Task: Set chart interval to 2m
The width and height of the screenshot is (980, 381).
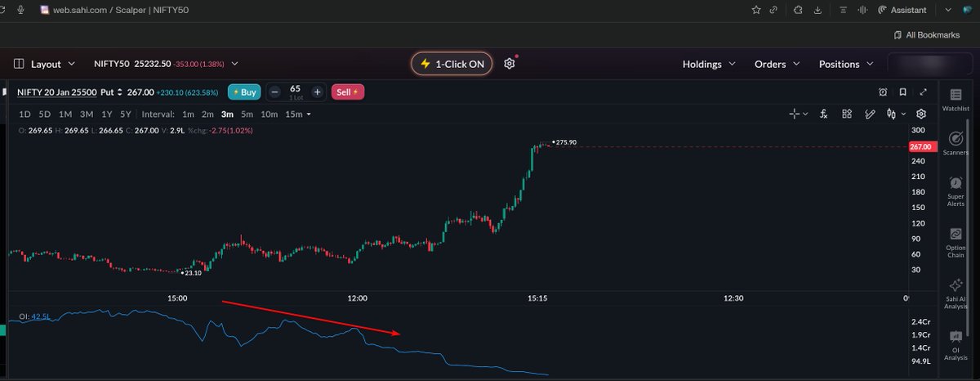Action: coord(207,114)
